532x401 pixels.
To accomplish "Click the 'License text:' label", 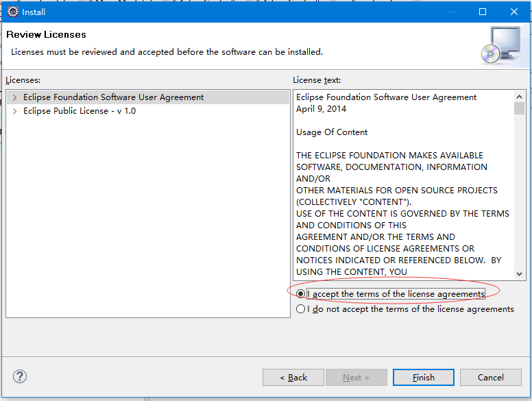I will tap(317, 80).
